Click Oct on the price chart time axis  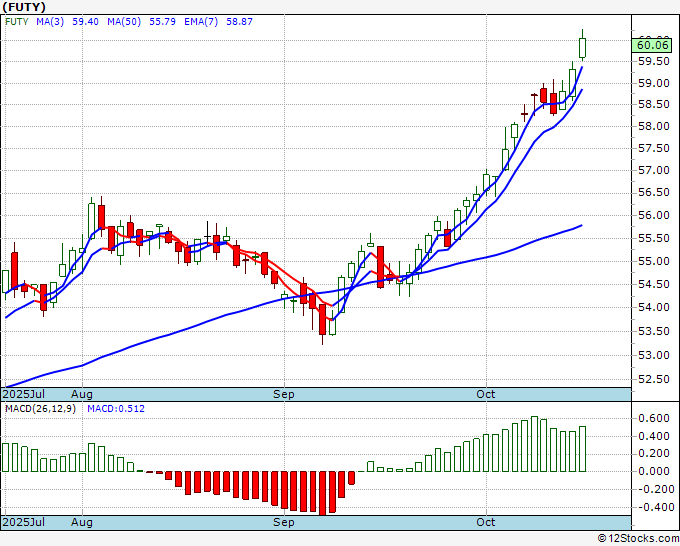coord(486,394)
